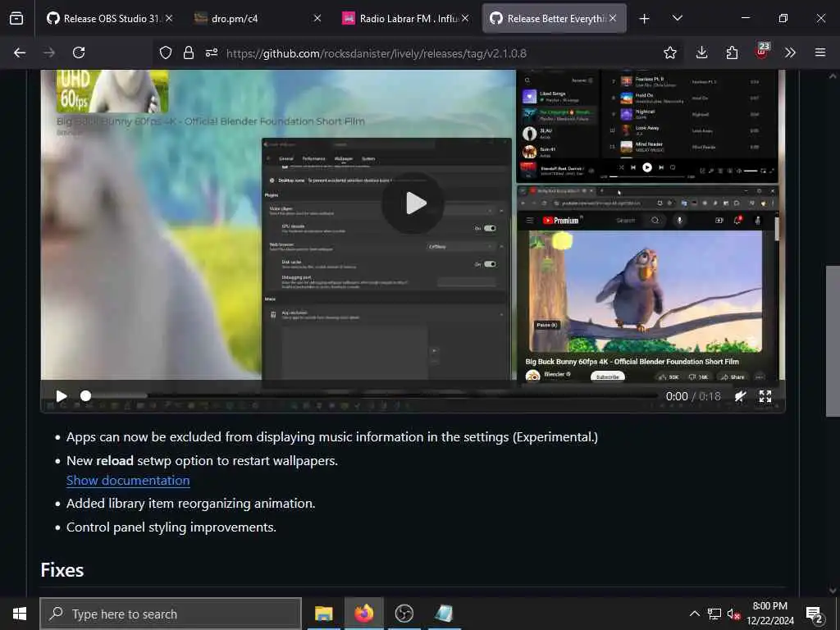Open the extension with badge 23

point(762,52)
